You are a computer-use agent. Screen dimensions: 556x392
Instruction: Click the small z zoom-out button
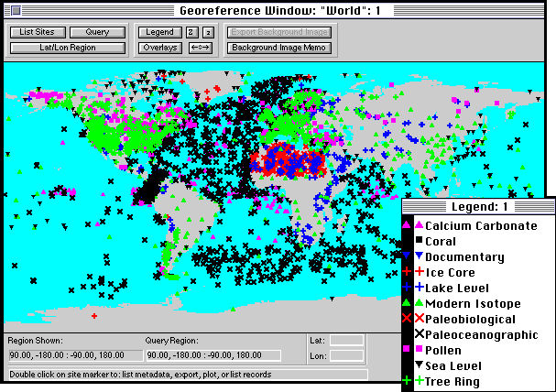point(207,32)
